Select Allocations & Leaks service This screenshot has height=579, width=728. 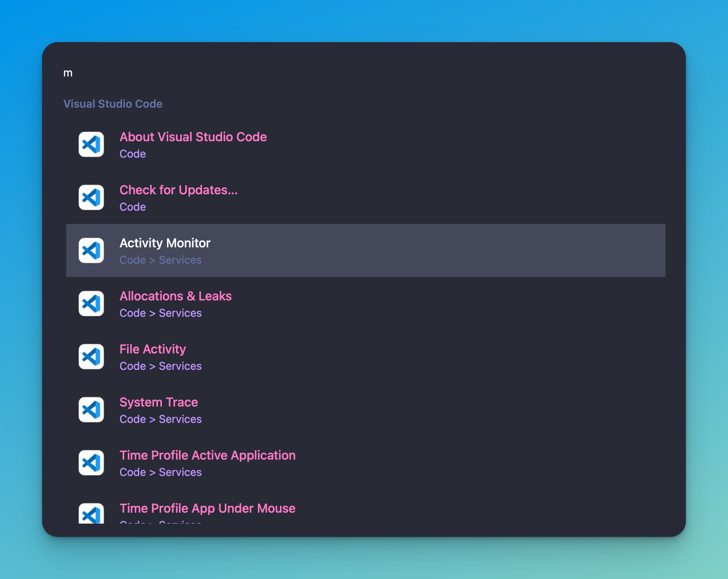[x=366, y=304]
